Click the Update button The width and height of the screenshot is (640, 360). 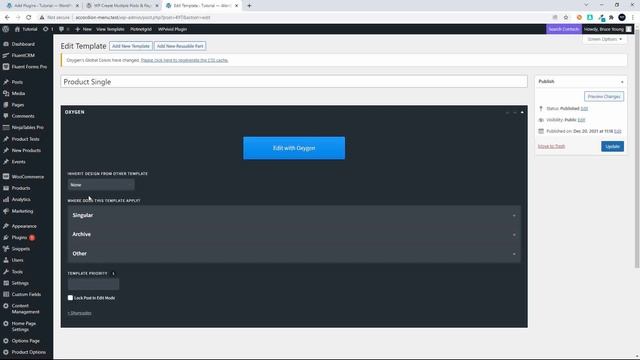[x=612, y=147]
